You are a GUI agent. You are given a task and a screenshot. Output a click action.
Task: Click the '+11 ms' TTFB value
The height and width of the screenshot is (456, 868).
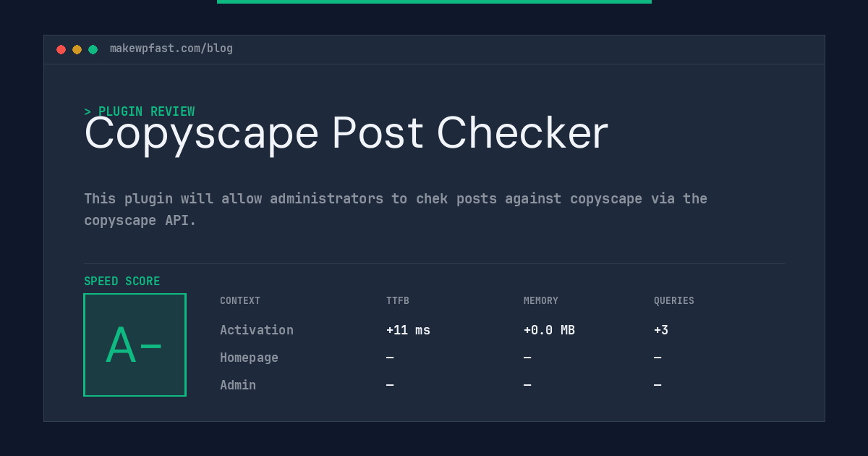pos(408,330)
